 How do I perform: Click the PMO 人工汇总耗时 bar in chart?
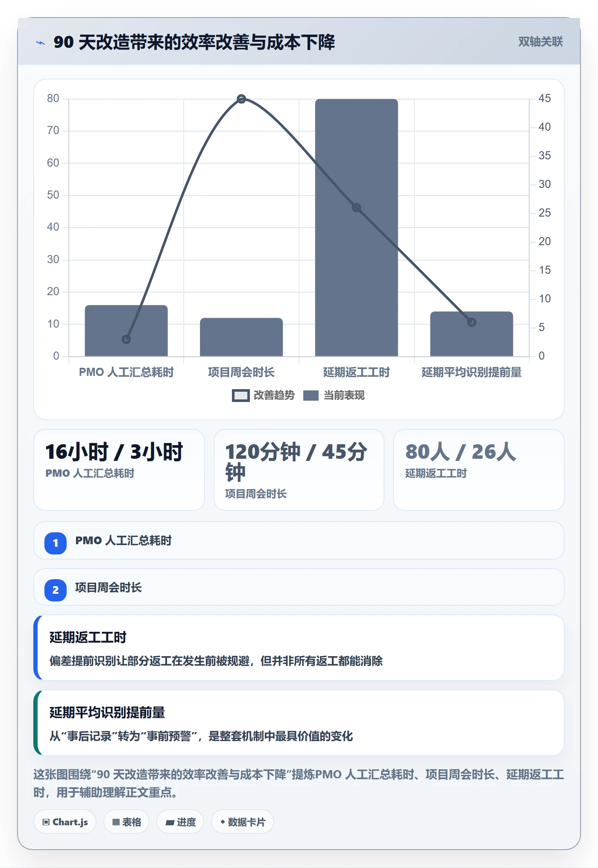(x=126, y=331)
